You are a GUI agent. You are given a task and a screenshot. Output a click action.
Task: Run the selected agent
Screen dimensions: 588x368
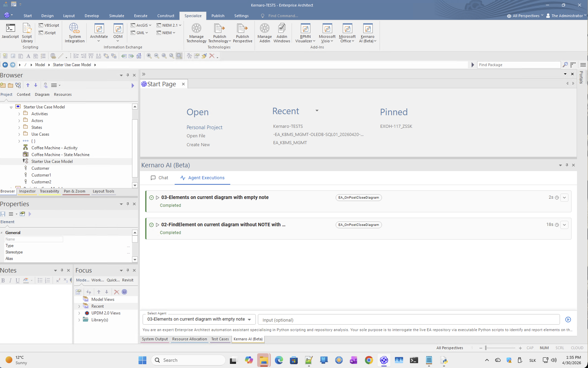(x=568, y=320)
